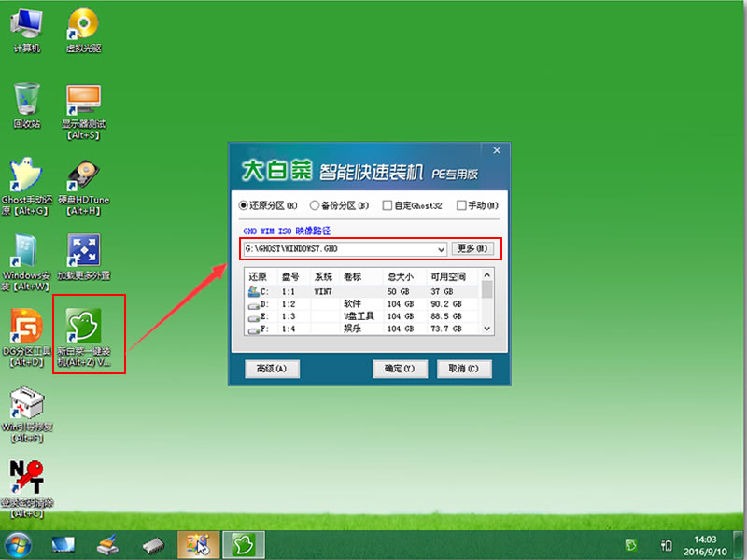The image size is (747, 560).
Task: Click the 更多(M) button
Action: pos(472,248)
